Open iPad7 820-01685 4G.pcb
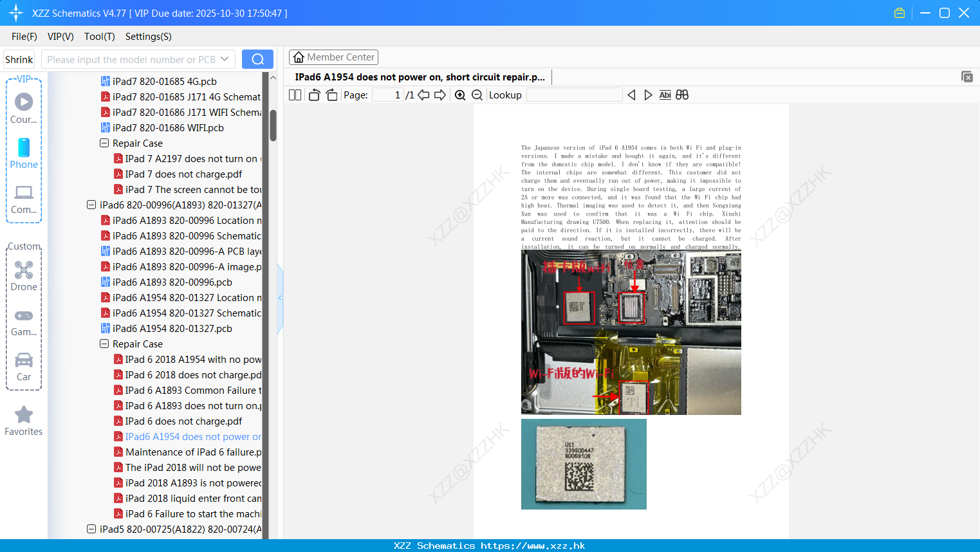The image size is (980, 552). point(159,81)
